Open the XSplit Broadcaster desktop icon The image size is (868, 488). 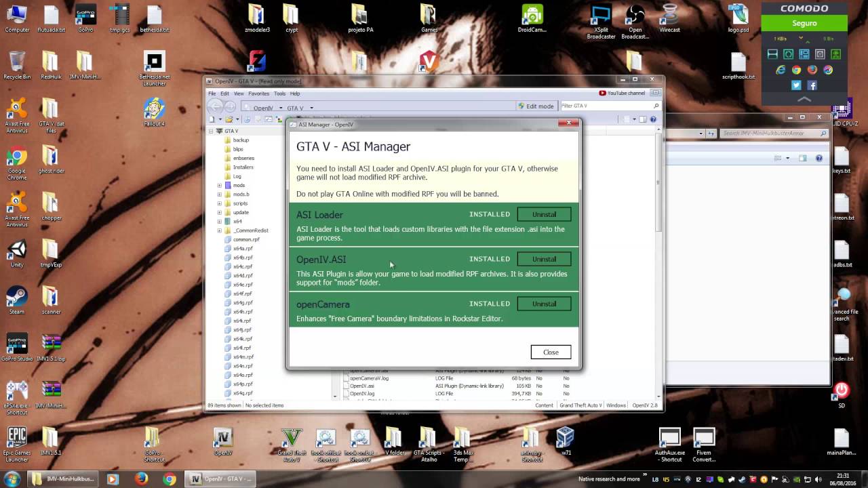601,22
